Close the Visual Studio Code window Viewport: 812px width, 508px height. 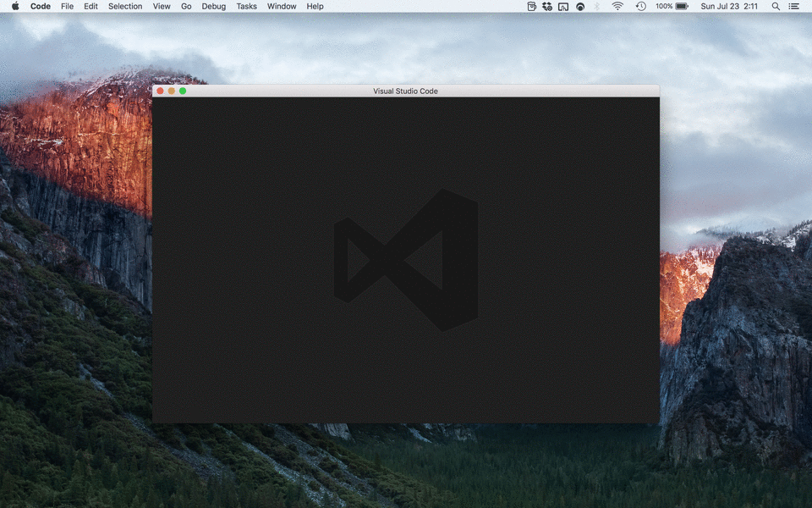[x=160, y=91]
